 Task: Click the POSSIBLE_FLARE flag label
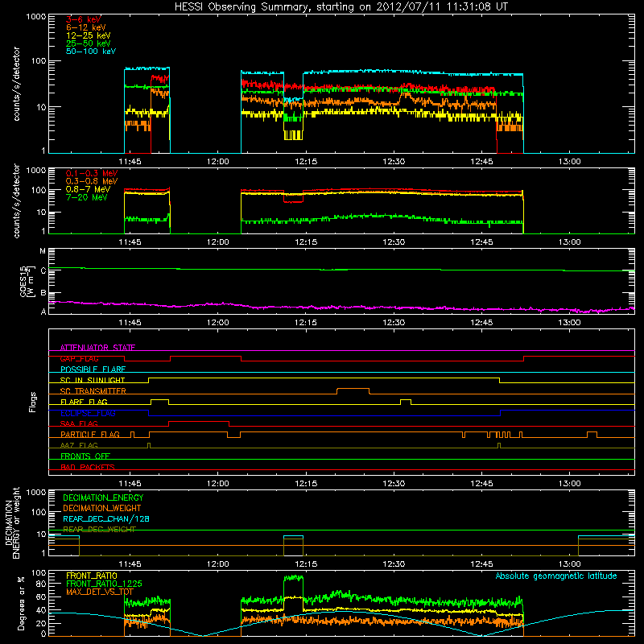pyautogui.click(x=93, y=369)
